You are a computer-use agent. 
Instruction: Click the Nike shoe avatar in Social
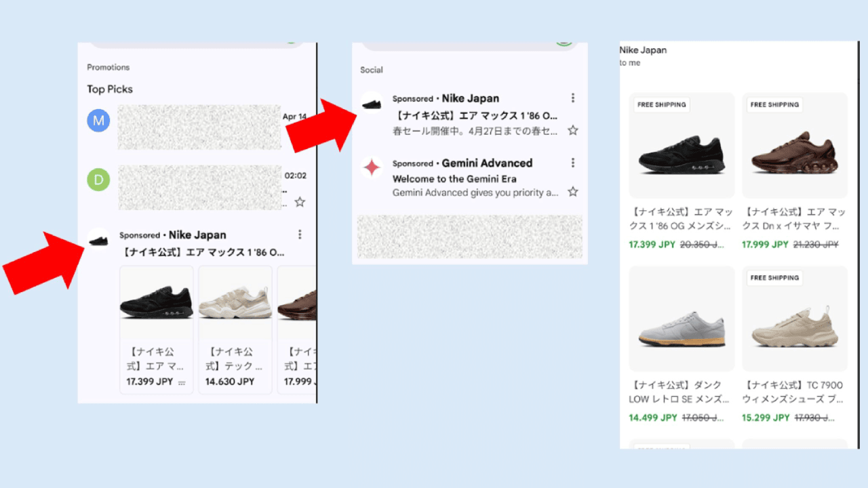(372, 103)
